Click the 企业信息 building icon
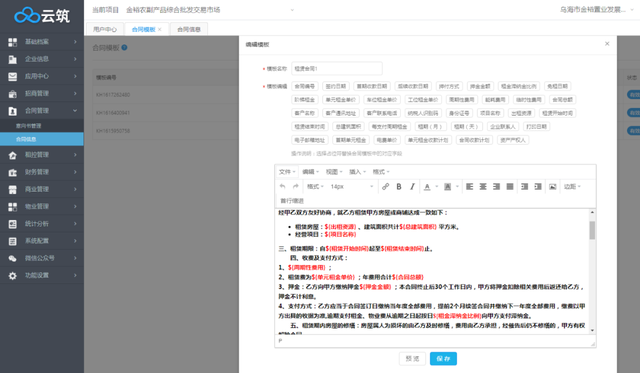 (x=13, y=59)
